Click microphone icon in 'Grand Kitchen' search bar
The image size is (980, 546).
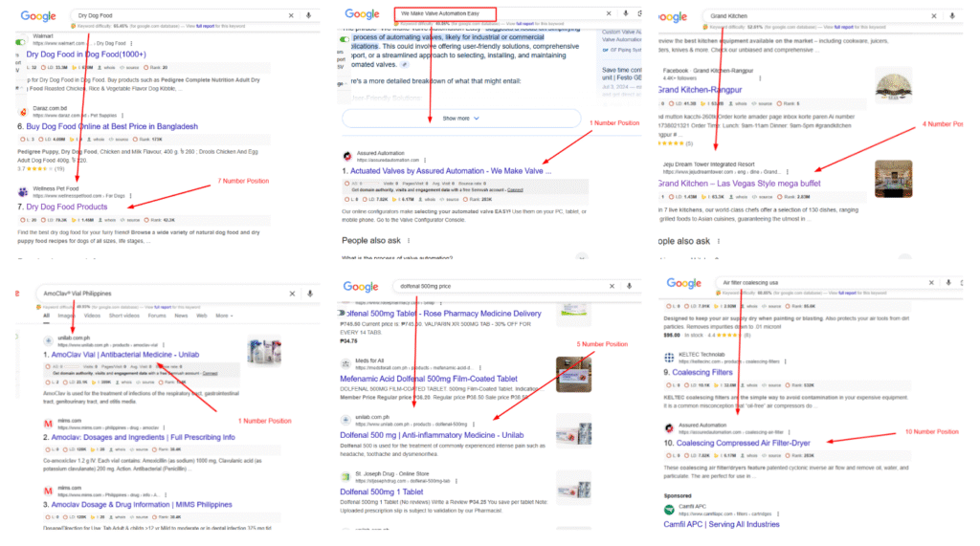click(x=952, y=16)
